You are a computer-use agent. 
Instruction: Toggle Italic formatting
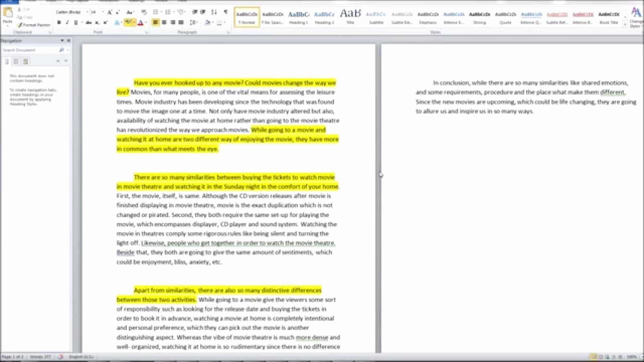pos(67,23)
